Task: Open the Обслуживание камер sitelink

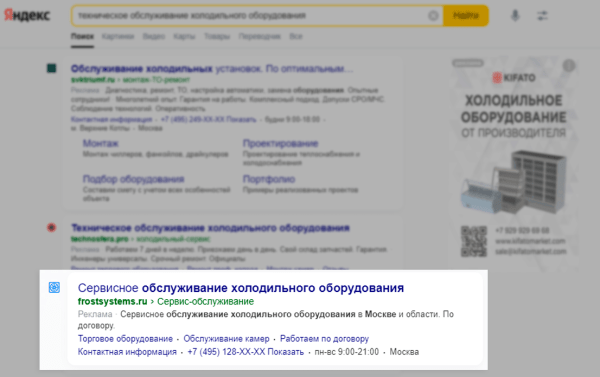Action: [227, 339]
